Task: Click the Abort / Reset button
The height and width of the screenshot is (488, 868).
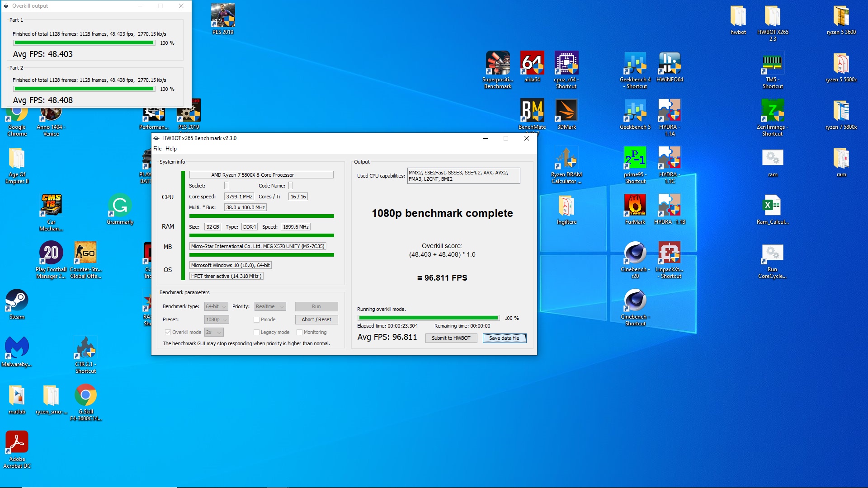Action: 316,319
